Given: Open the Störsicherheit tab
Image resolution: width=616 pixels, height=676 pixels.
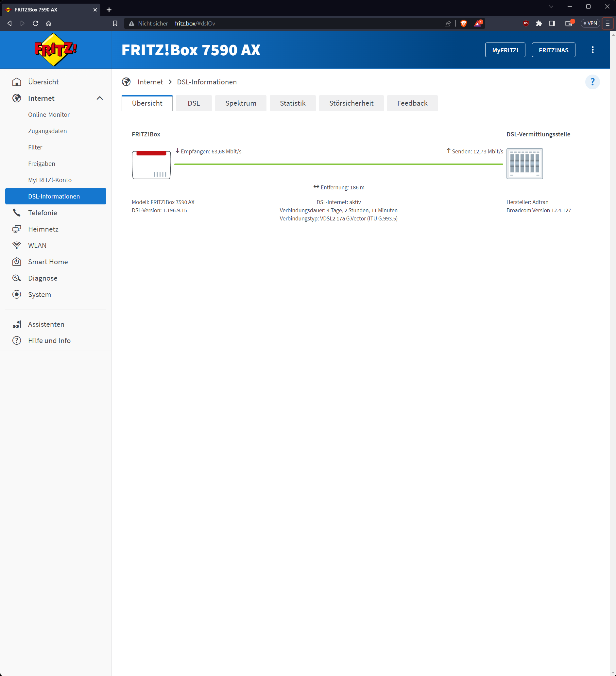Looking at the screenshot, I should (351, 103).
